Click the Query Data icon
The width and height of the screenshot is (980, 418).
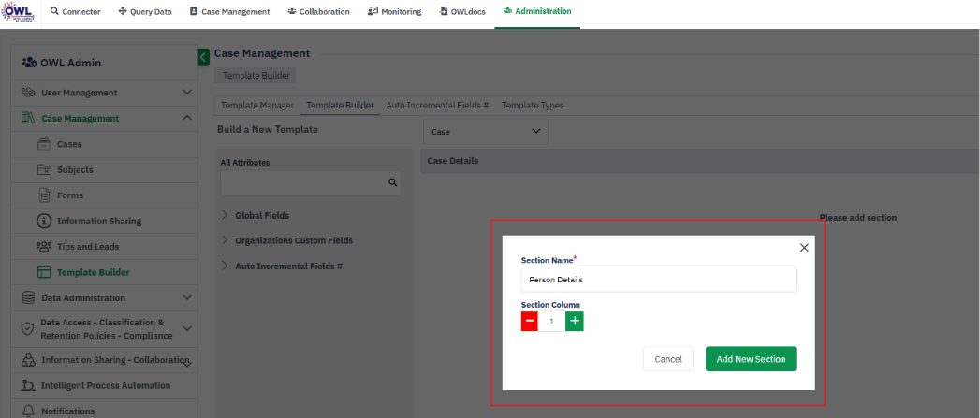point(123,11)
